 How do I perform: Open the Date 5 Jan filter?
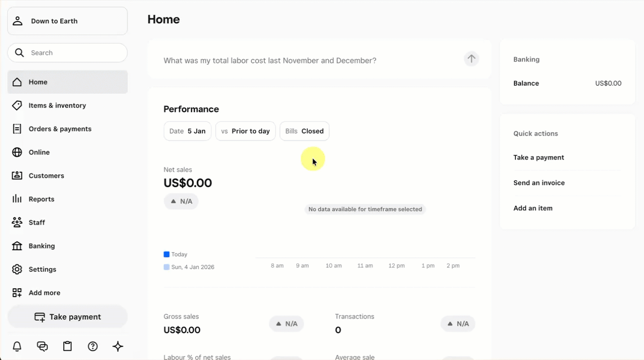click(187, 131)
